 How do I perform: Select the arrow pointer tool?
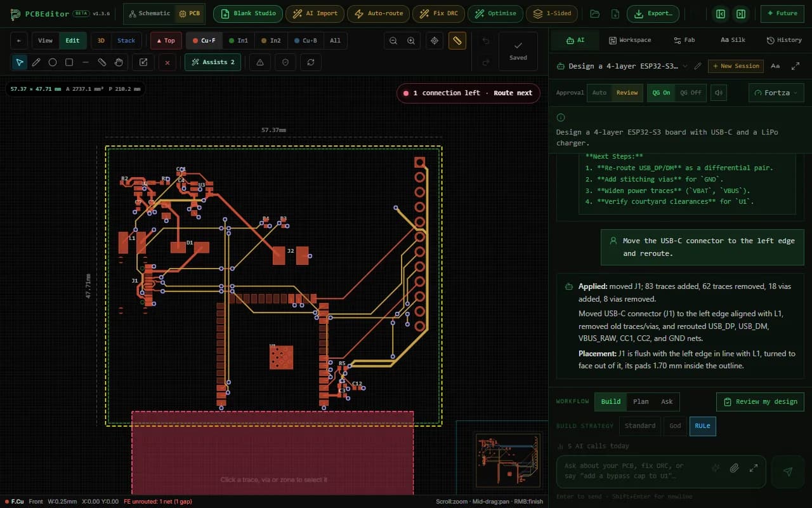pos(20,62)
